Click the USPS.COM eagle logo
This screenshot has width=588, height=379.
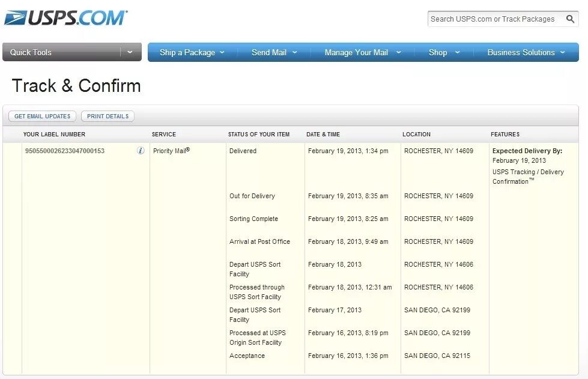[x=65, y=17]
